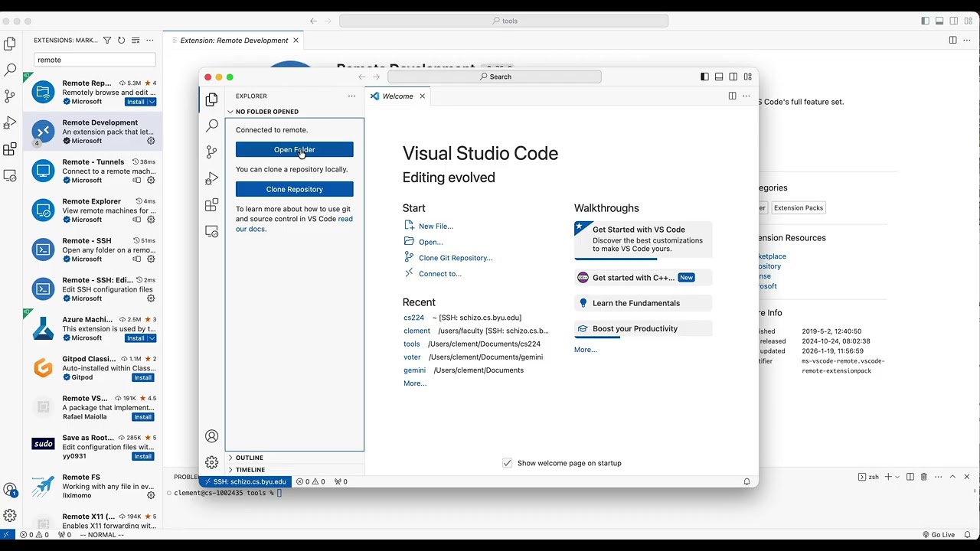The width and height of the screenshot is (980, 551).
Task: Open the Get Started with VS Code walkthrough
Action: pos(643,240)
